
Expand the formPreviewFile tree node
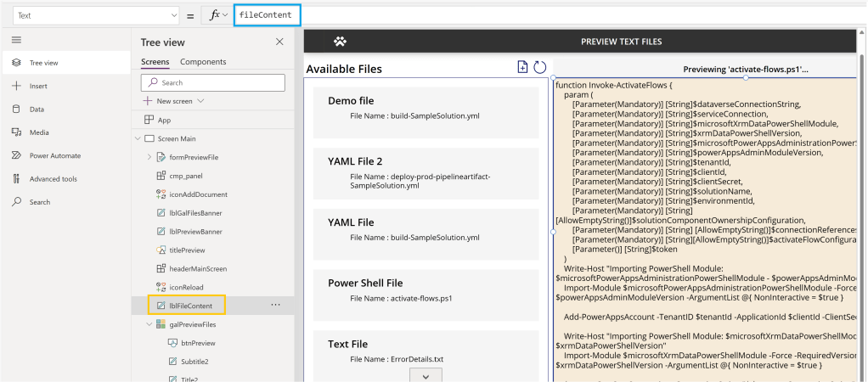pos(149,156)
